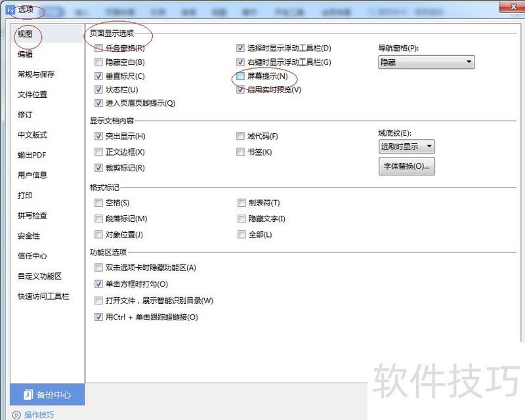Select the 常规与保存 category
525x420 pixels.
point(36,74)
